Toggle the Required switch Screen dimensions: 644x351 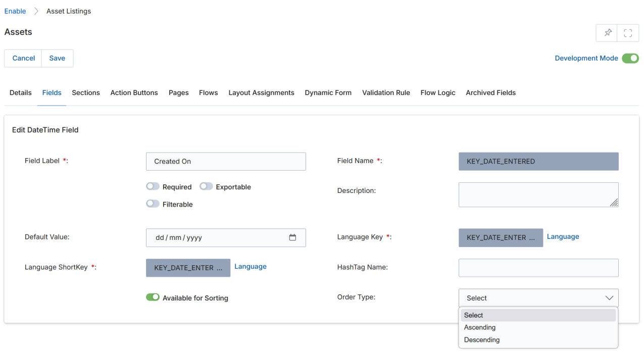click(x=153, y=186)
